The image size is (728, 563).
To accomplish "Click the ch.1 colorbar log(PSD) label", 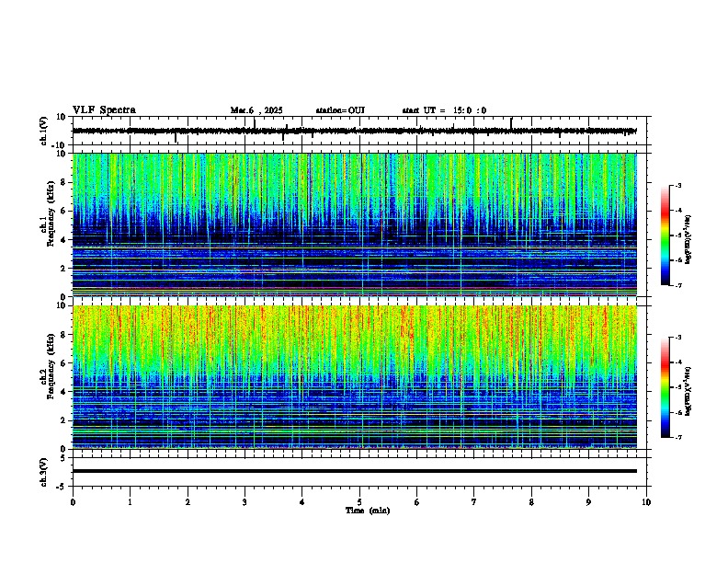I will (688, 239).
